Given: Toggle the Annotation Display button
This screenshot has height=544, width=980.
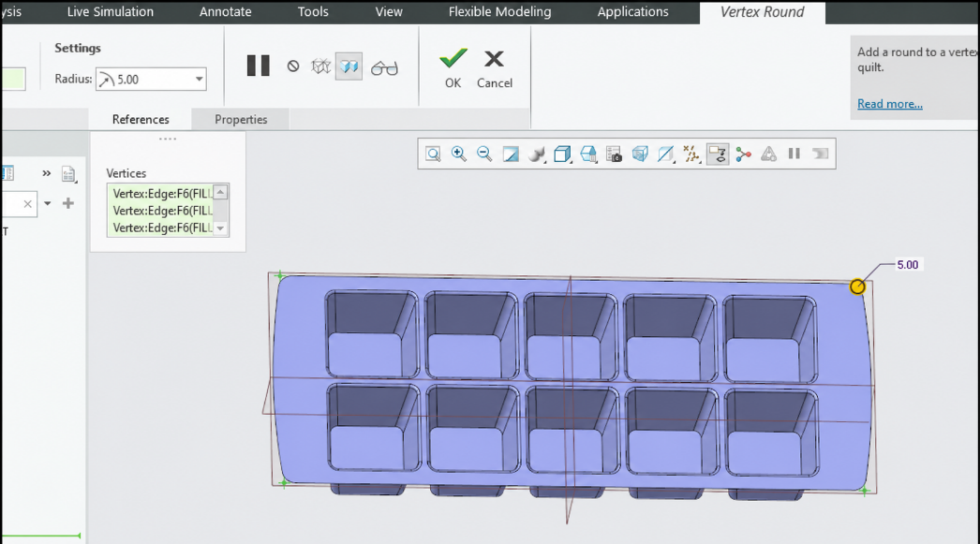Looking at the screenshot, I should 718,154.
